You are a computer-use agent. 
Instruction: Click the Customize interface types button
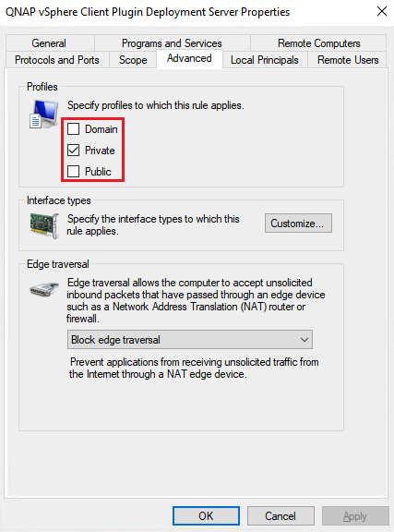[x=298, y=224]
